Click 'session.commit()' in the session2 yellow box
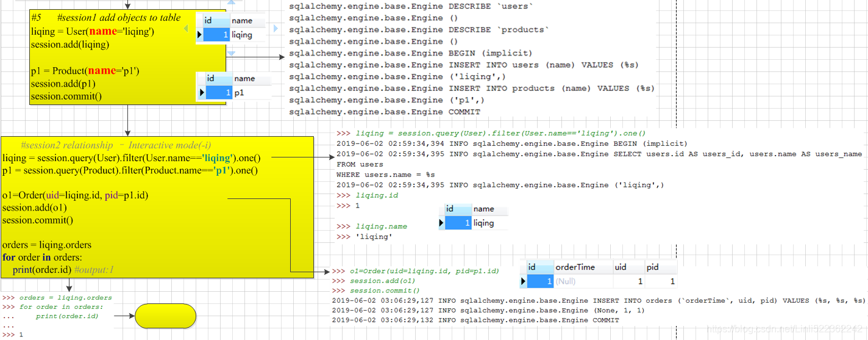This screenshot has height=340, width=868. 38,220
